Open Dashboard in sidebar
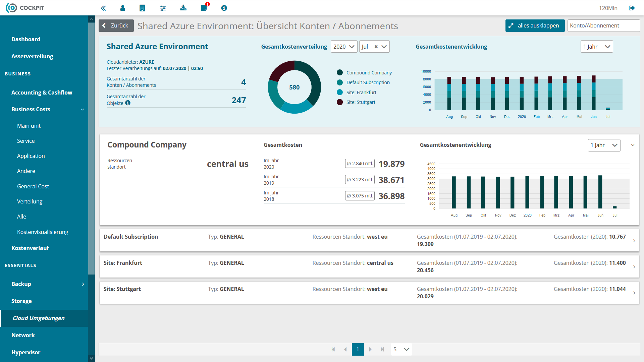This screenshot has width=644, height=362. click(26, 39)
